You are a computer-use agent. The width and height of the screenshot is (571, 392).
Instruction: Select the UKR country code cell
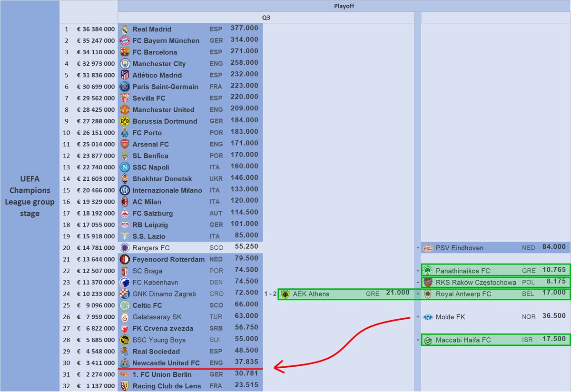tap(216, 179)
